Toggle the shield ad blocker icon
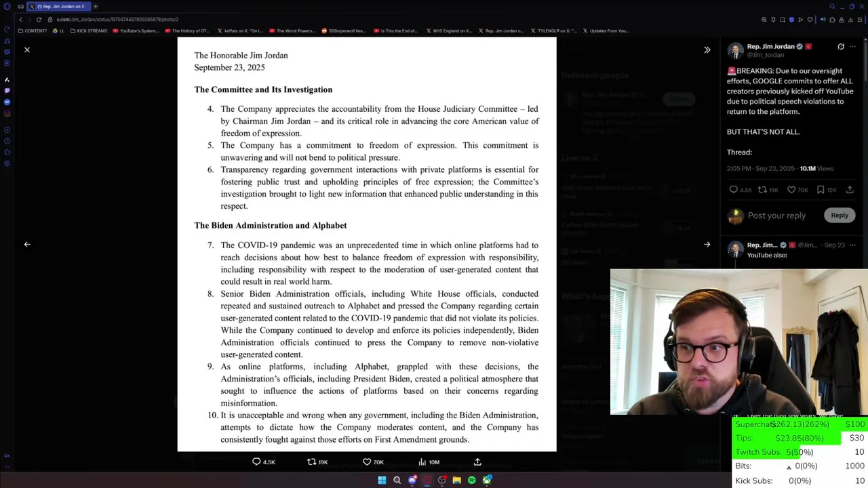 (x=791, y=20)
